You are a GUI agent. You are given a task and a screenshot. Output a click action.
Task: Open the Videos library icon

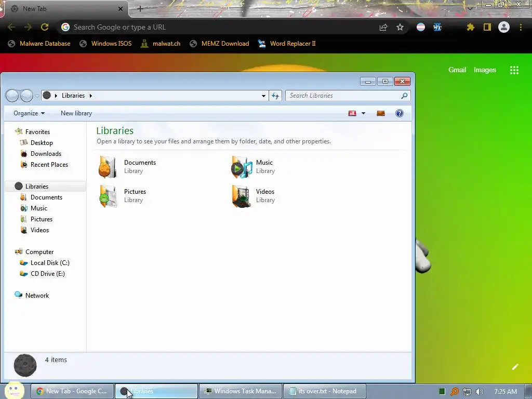pos(241,196)
